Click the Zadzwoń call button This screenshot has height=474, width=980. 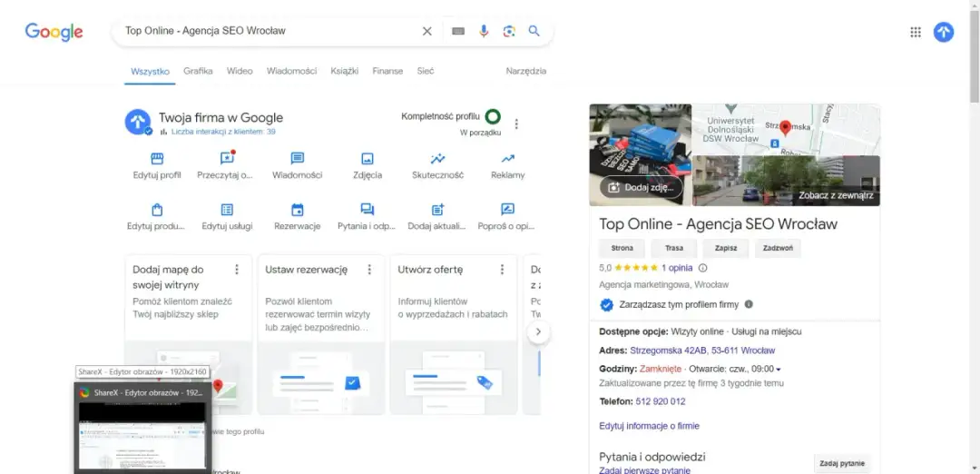(x=779, y=248)
